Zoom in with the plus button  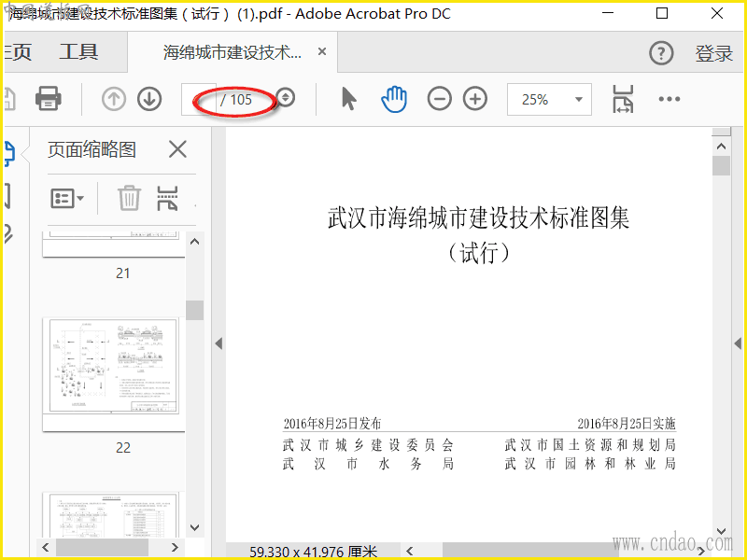pos(475,99)
